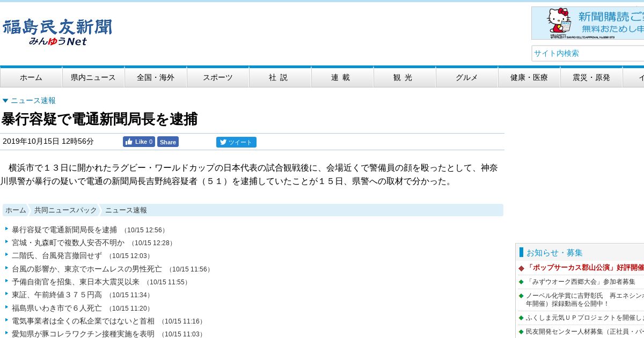644x338 pixels.
Task: Open the 健康・医療 section
Action: (x=529, y=77)
